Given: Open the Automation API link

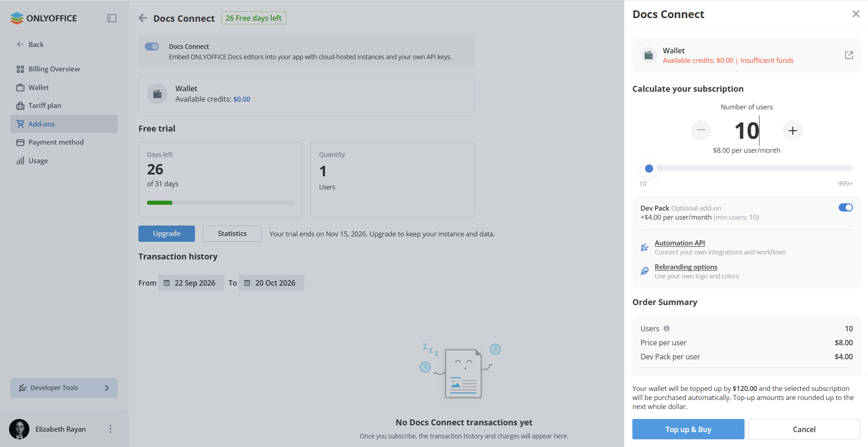Looking at the screenshot, I should coord(679,243).
